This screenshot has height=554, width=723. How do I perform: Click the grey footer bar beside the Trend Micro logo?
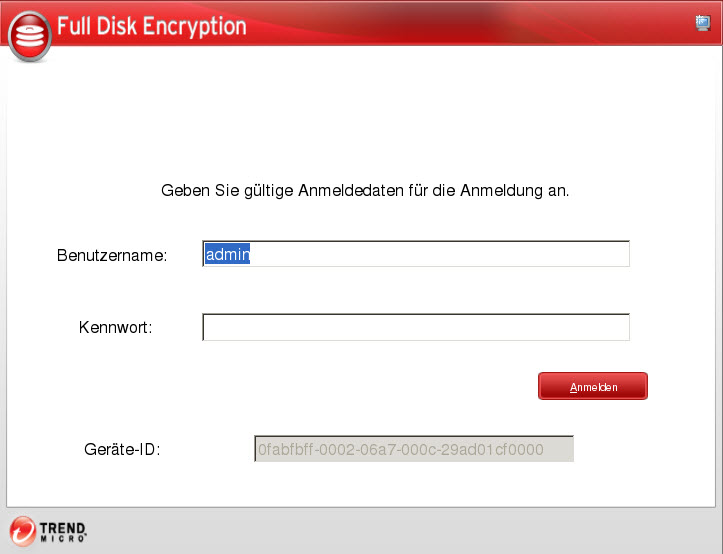400,530
